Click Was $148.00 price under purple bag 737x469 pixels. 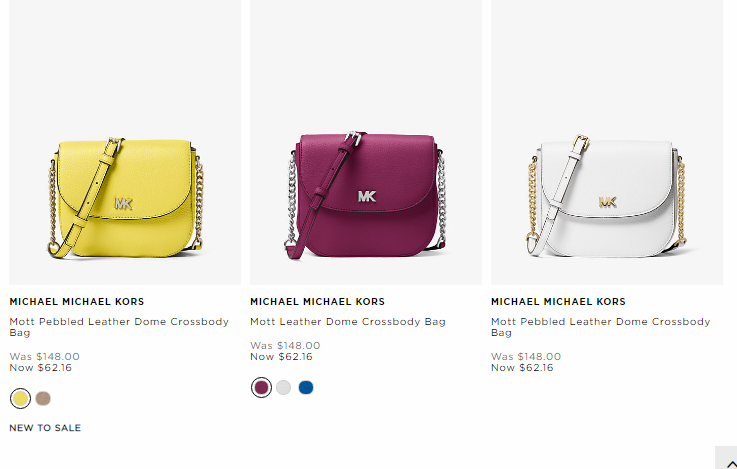coord(285,346)
